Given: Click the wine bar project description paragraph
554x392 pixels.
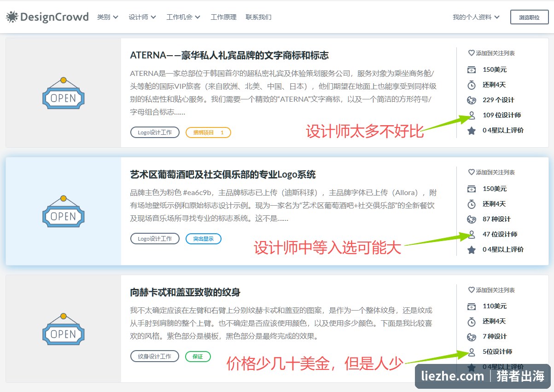Looking at the screenshot, I should (283, 205).
